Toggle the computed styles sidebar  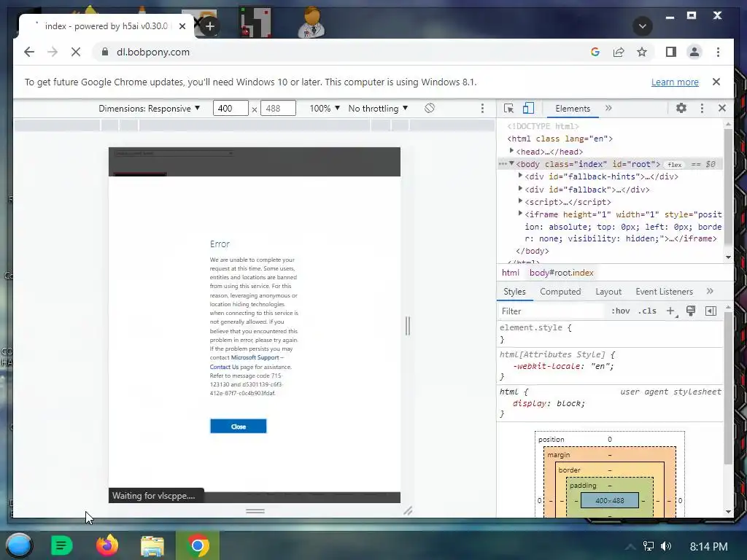[x=711, y=311]
